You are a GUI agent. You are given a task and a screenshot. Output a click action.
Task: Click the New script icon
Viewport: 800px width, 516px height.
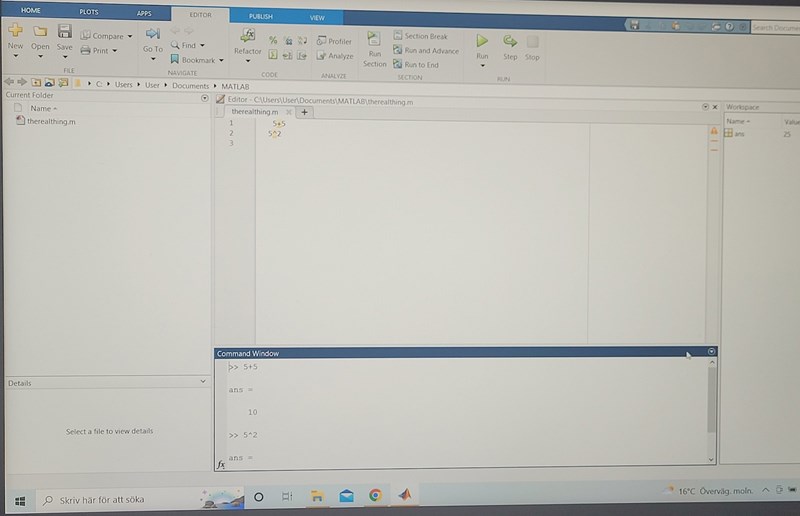pos(15,32)
